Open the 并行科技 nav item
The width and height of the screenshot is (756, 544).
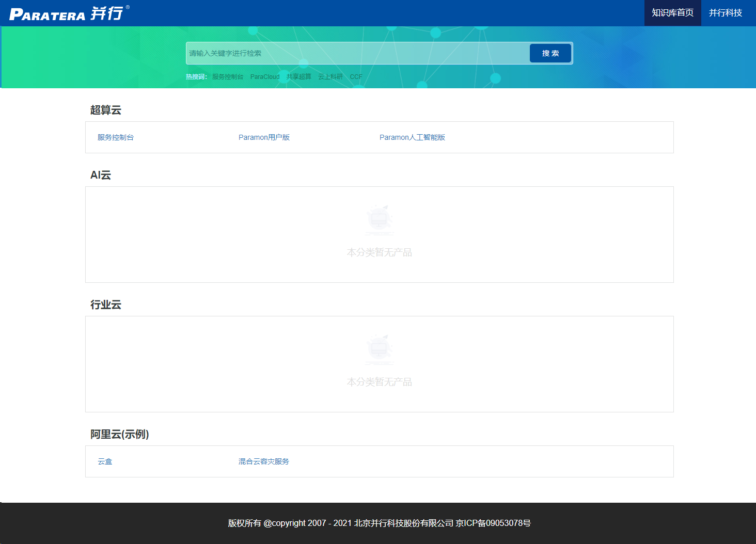(725, 13)
